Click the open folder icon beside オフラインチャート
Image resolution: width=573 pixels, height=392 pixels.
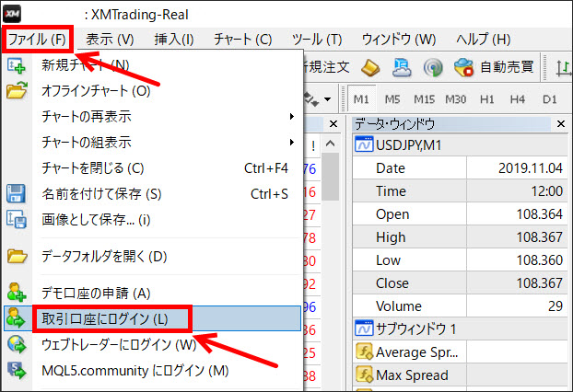point(17,90)
